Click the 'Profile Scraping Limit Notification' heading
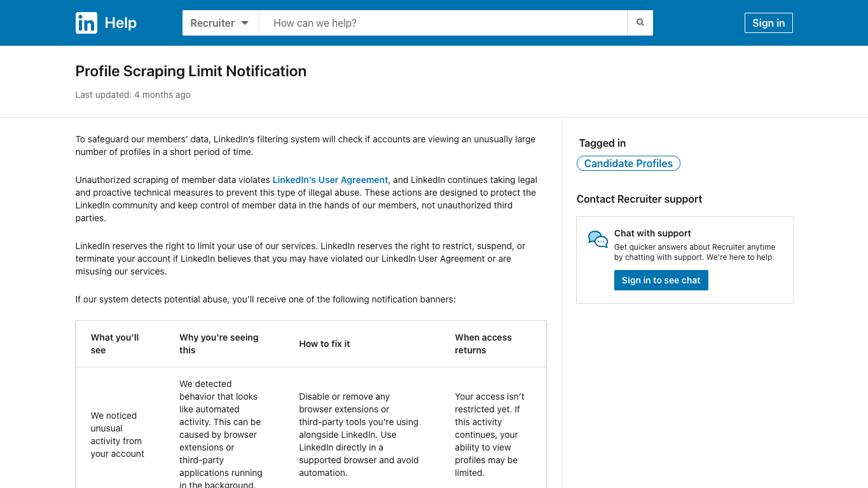The image size is (868, 488). (x=191, y=71)
